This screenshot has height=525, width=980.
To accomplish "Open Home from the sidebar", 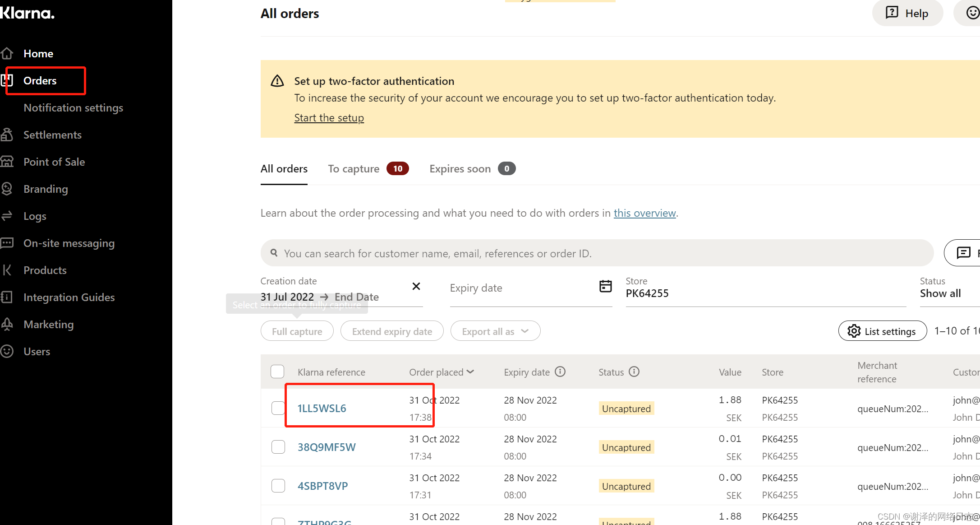I will tap(38, 54).
